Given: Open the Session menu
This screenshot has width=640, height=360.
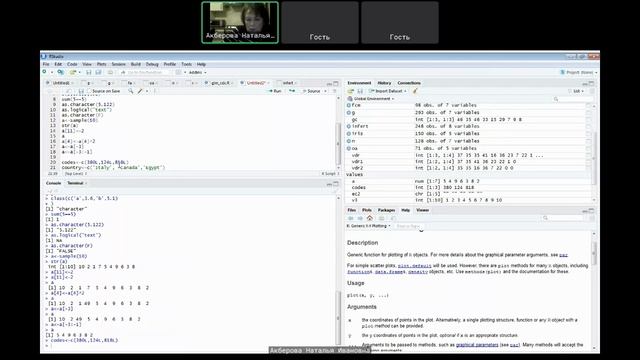Looking at the screenshot, I should click(x=118, y=64).
